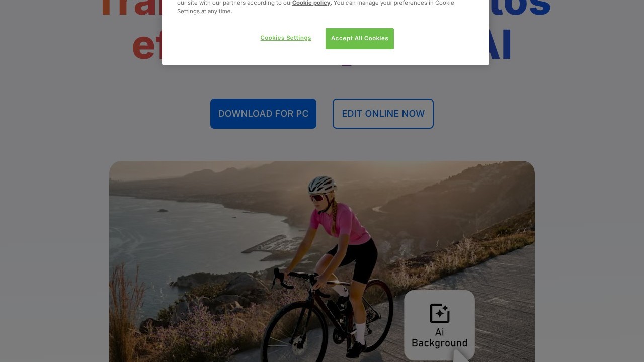The height and width of the screenshot is (362, 644).
Task: Click the marina harbor in the photo
Action: point(274,244)
